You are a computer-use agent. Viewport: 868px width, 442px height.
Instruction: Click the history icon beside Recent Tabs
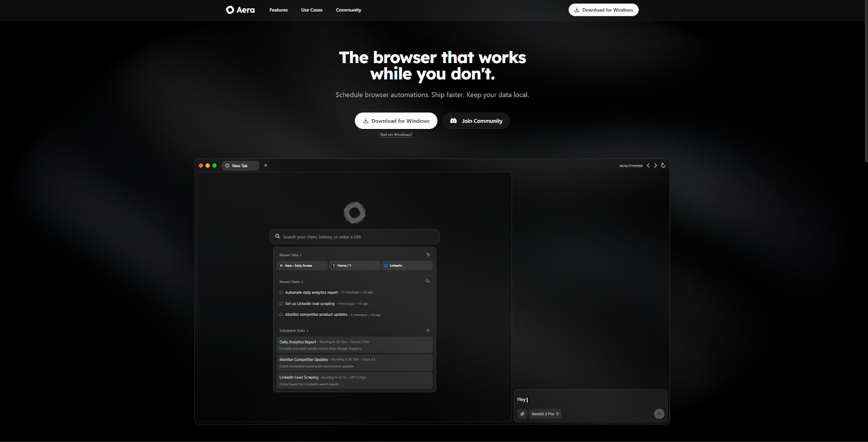428,255
